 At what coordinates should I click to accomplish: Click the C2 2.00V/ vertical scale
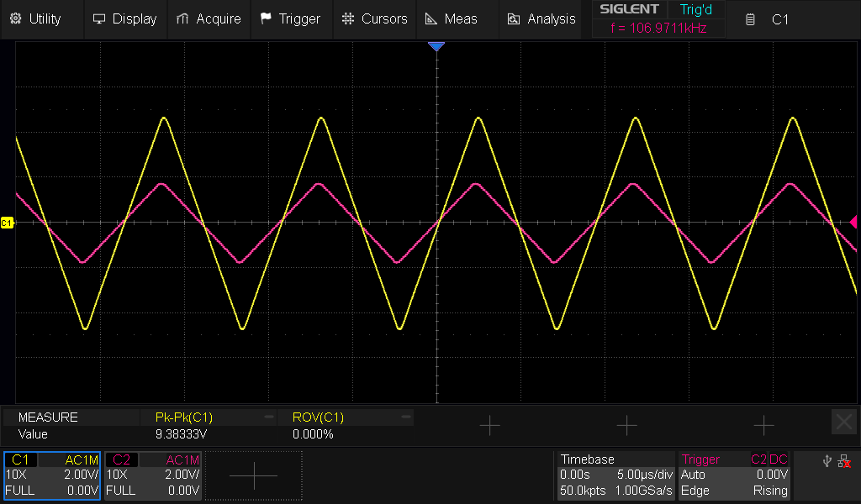(182, 475)
